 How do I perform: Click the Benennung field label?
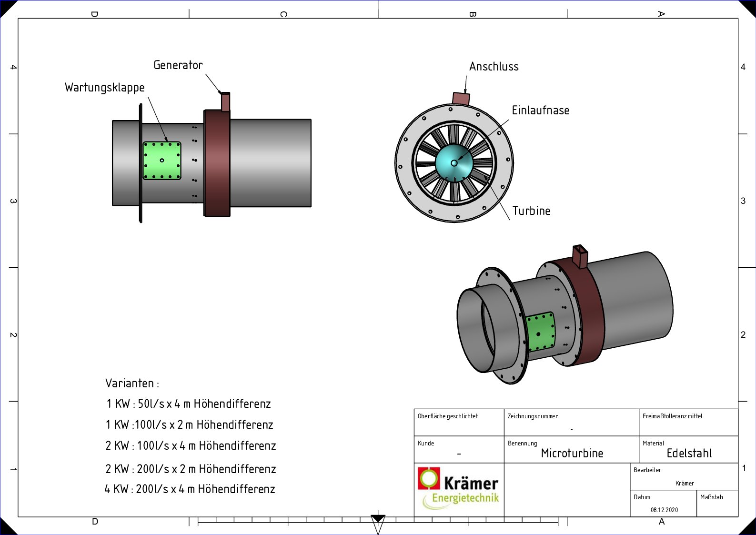click(522, 443)
